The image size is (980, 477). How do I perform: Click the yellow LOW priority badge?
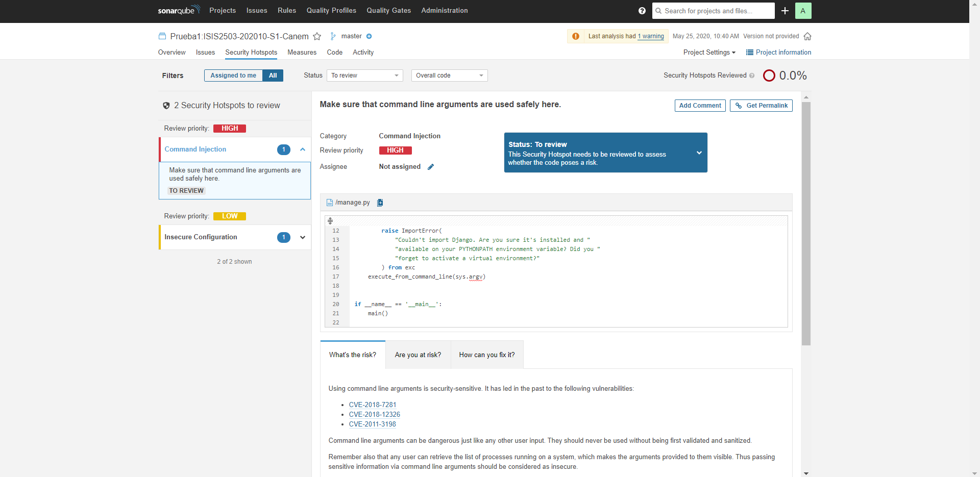pos(230,216)
